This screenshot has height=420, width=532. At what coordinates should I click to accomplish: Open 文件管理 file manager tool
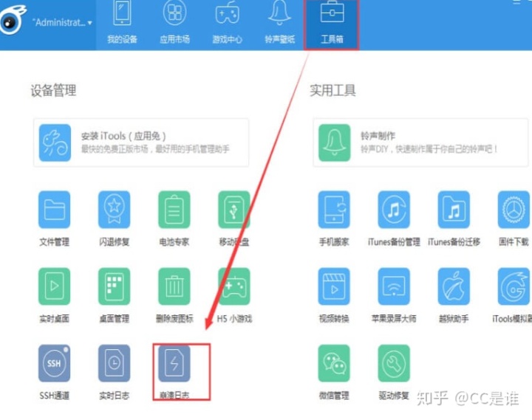[54, 210]
